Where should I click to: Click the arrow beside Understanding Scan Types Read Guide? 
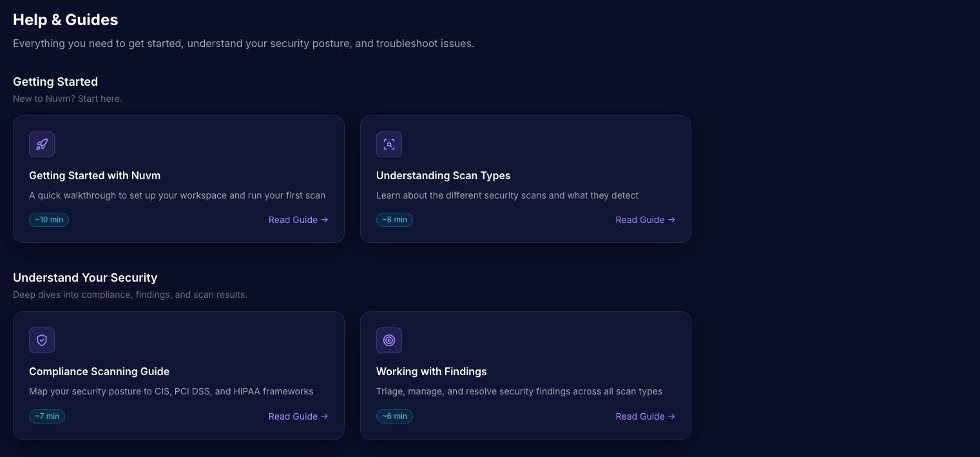point(671,220)
